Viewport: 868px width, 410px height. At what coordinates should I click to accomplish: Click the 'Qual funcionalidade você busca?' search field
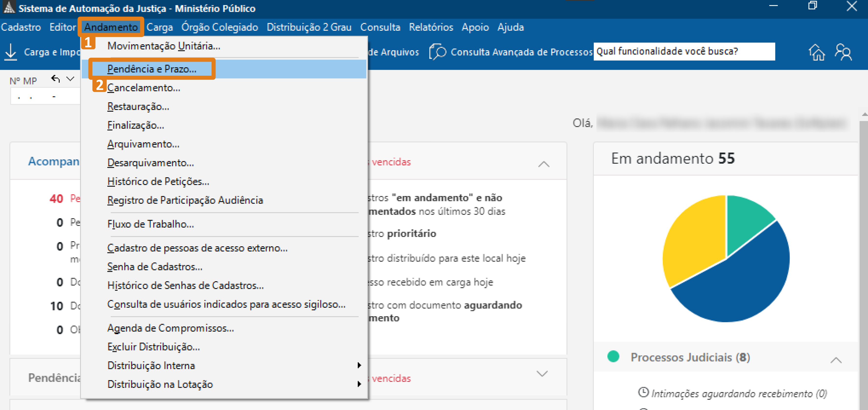click(684, 51)
